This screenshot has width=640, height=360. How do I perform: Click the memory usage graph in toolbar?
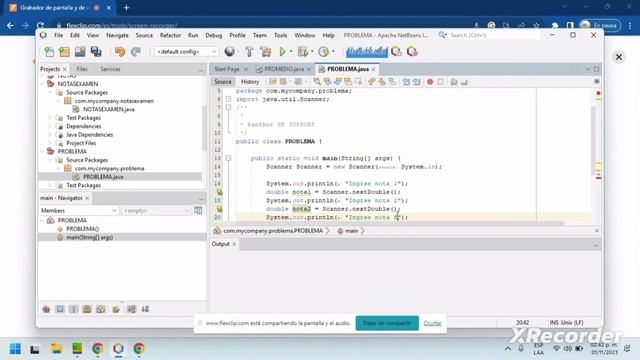point(367,51)
